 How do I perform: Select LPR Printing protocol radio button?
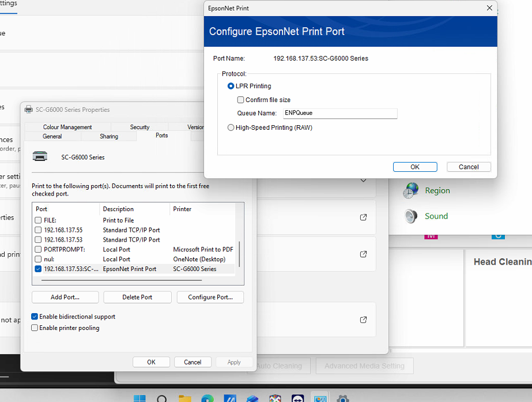(x=231, y=86)
